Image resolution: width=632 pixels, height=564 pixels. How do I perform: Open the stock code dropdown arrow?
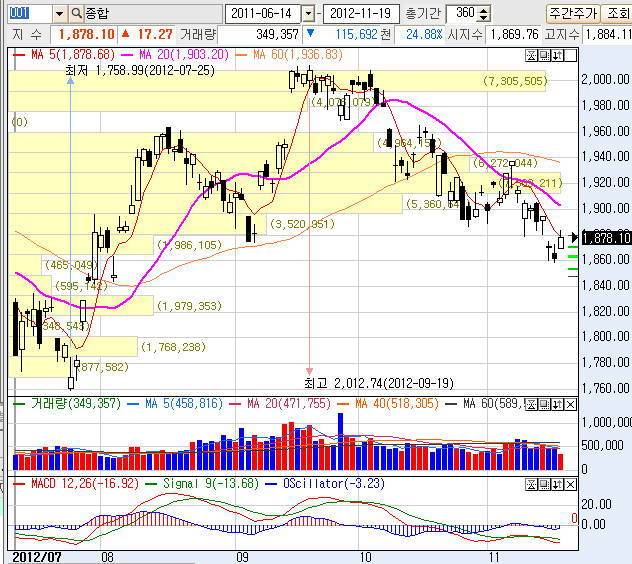(59, 14)
